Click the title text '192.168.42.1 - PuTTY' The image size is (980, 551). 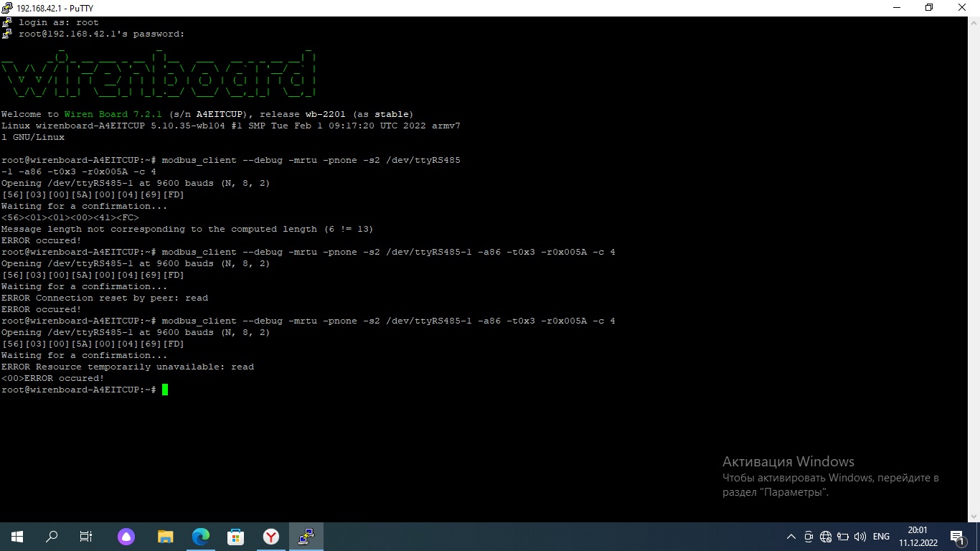(x=55, y=9)
